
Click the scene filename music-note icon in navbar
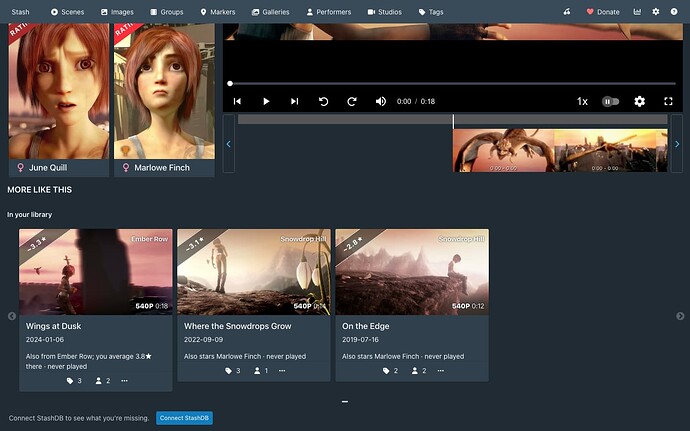[567, 12]
